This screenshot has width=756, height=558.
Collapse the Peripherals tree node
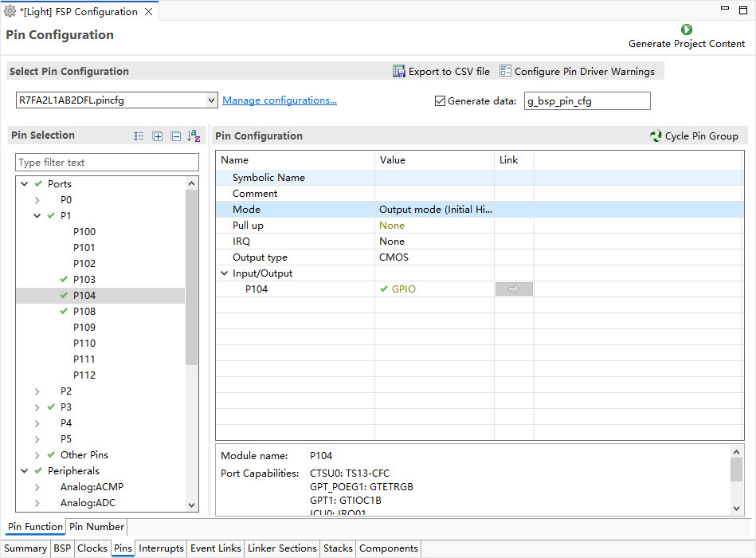click(x=25, y=470)
